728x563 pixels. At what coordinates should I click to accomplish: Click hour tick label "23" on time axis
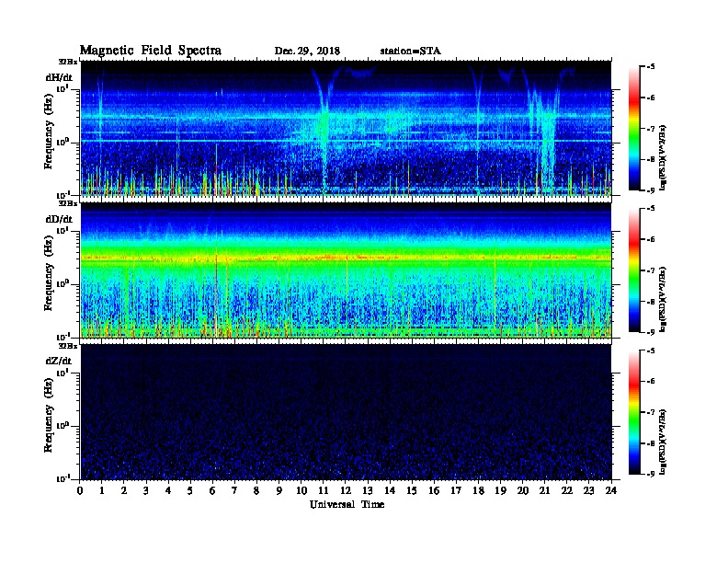click(589, 490)
